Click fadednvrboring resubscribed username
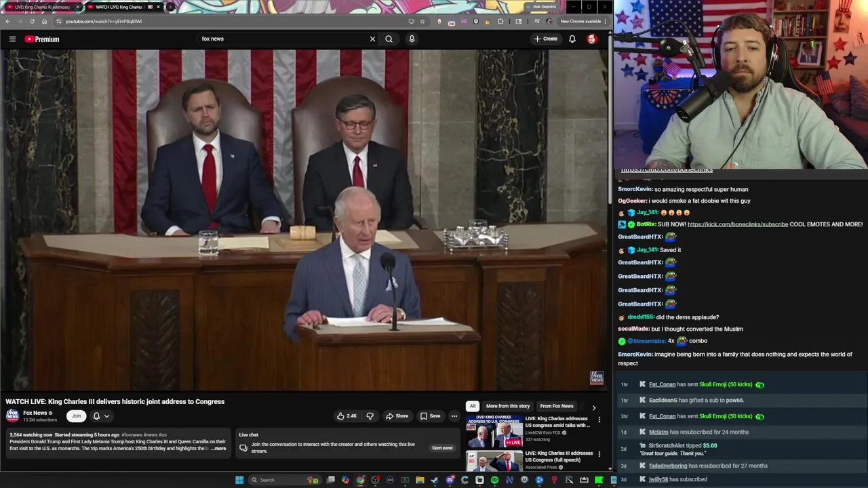 click(668, 466)
